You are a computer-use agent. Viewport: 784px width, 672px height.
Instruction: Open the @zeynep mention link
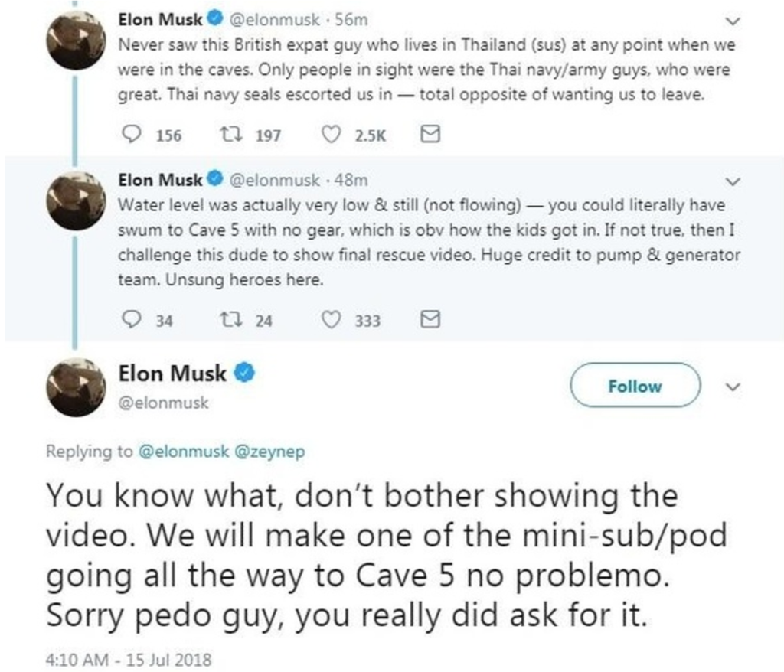[x=273, y=452]
